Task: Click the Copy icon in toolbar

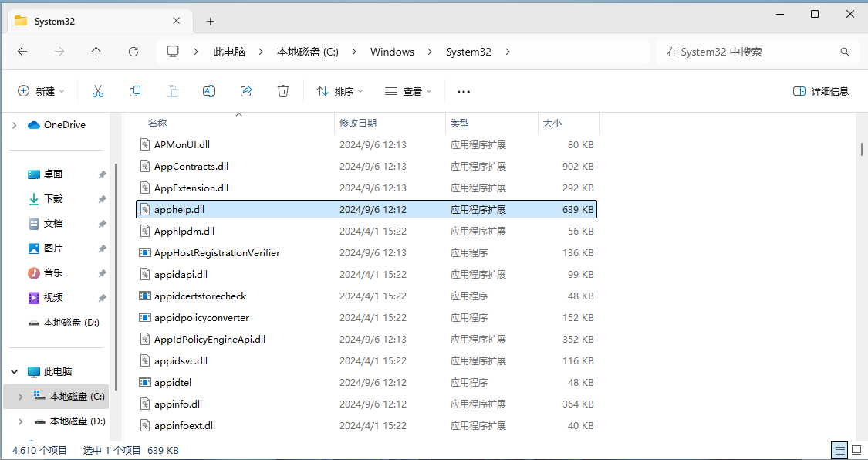Action: 134,91
